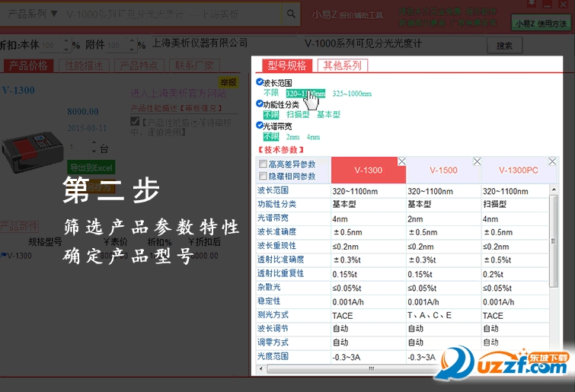
Task: Select 扫描型 function category
Action: pos(298,115)
